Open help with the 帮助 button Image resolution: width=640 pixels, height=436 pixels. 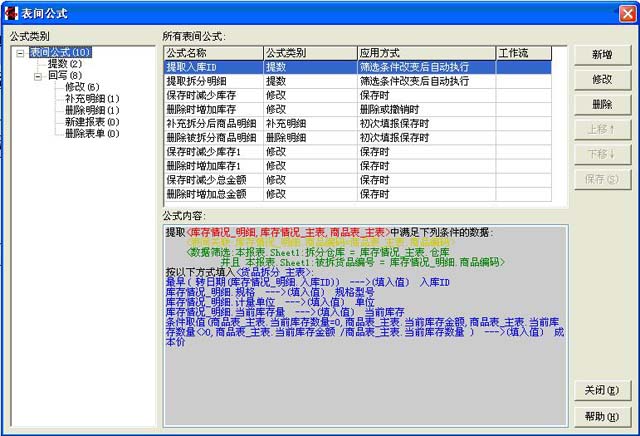(x=601, y=416)
